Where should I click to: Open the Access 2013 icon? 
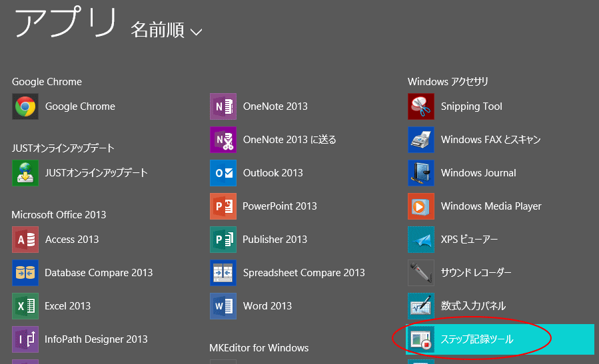[25, 240]
